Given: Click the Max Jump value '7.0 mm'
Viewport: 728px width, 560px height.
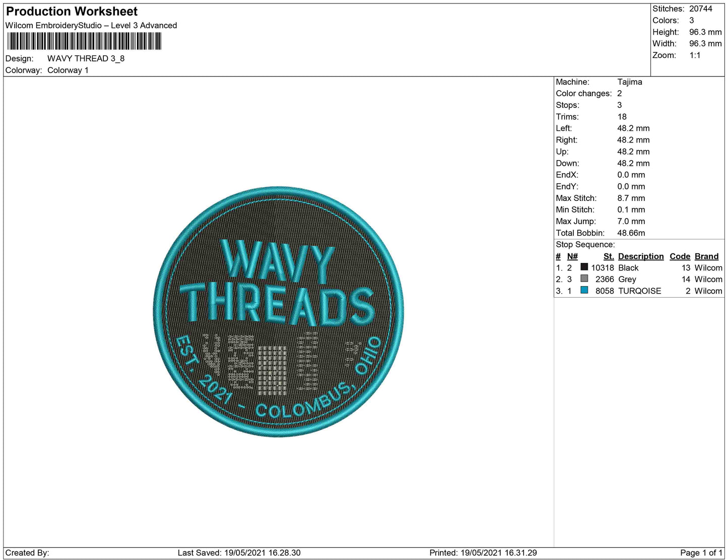Looking at the screenshot, I should coord(631,222).
